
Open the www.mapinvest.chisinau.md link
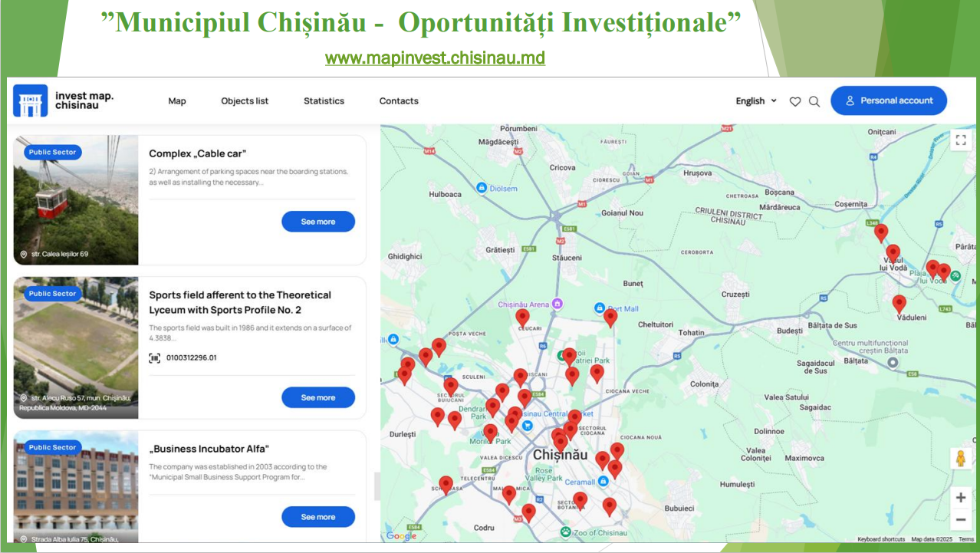[435, 58]
